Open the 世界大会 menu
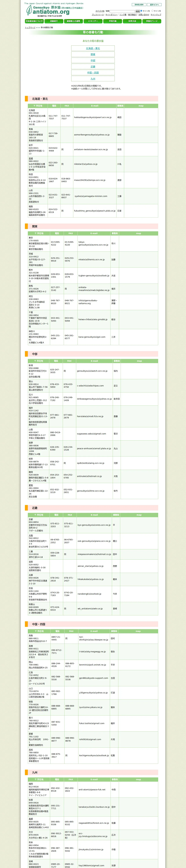This screenshot has width=186, height=868. tap(132, 21)
